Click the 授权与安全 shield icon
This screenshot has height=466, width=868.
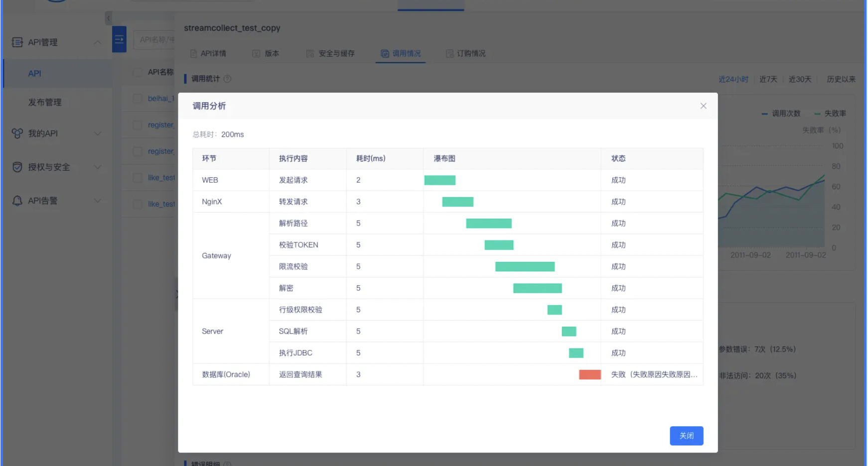pos(17,167)
